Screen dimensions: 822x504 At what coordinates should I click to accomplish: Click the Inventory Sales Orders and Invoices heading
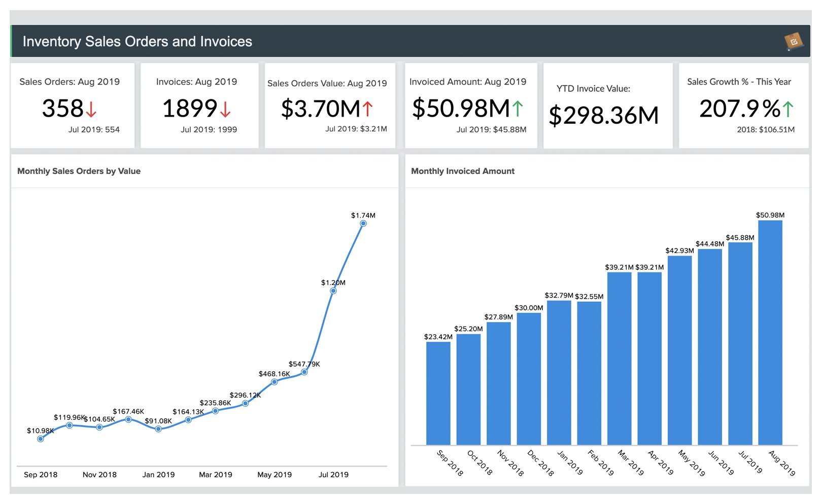coord(137,42)
